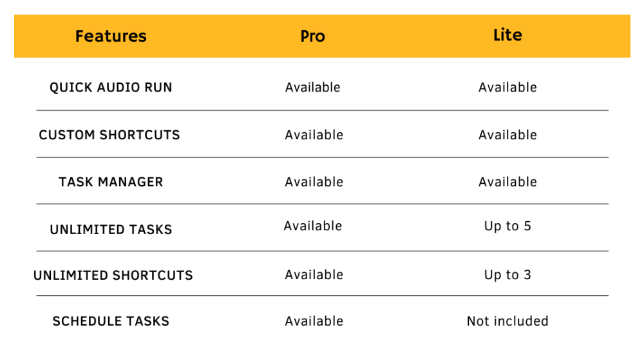Click the 'Up to 5' Lite limit
Screen dimensions: 644x345
click(507, 226)
